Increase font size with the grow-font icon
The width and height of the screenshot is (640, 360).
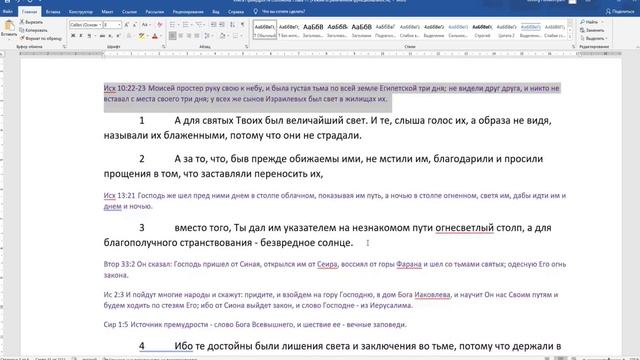127,25
